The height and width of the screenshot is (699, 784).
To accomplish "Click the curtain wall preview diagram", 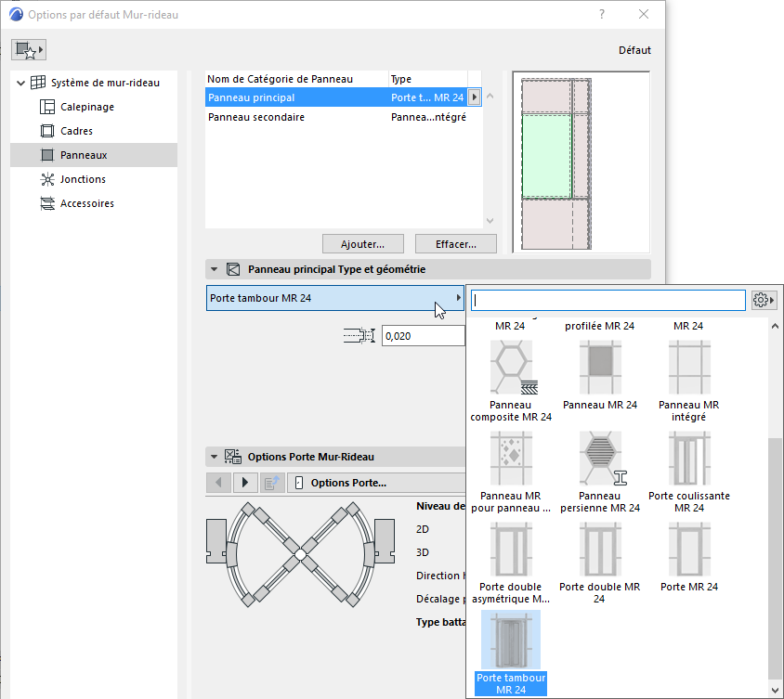I will click(x=581, y=162).
